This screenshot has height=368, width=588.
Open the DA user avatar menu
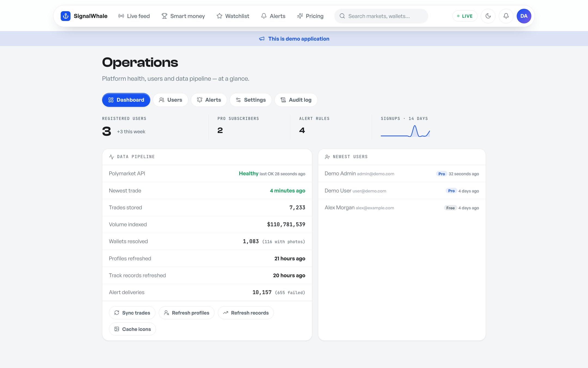pyautogui.click(x=524, y=16)
